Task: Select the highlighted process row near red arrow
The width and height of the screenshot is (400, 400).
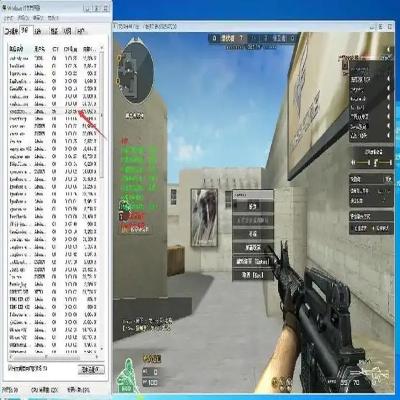Action: (x=53, y=111)
